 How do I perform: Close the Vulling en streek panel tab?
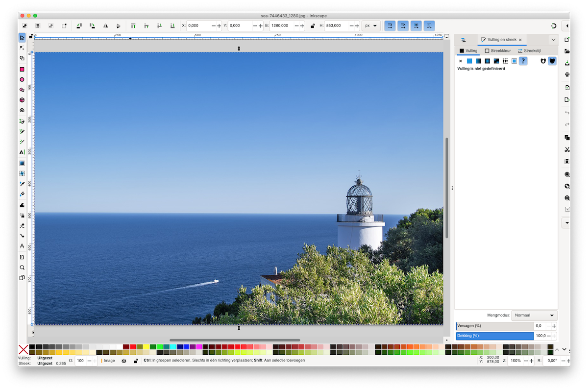(x=520, y=40)
